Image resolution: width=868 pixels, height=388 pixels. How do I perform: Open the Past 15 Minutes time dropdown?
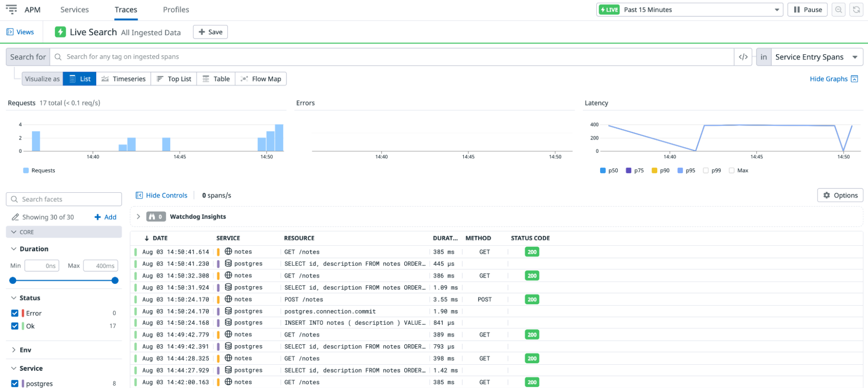pos(689,10)
